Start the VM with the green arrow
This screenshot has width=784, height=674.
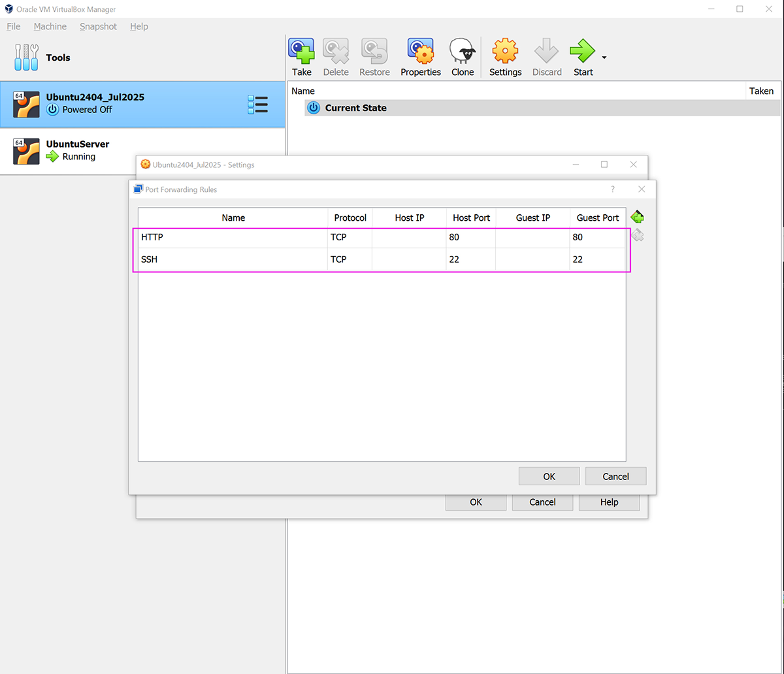pos(583,51)
